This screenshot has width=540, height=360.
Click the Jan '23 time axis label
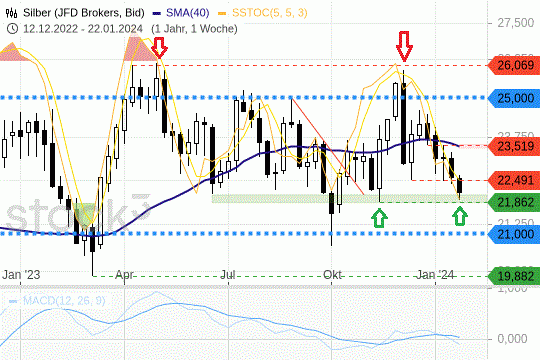tap(21, 275)
